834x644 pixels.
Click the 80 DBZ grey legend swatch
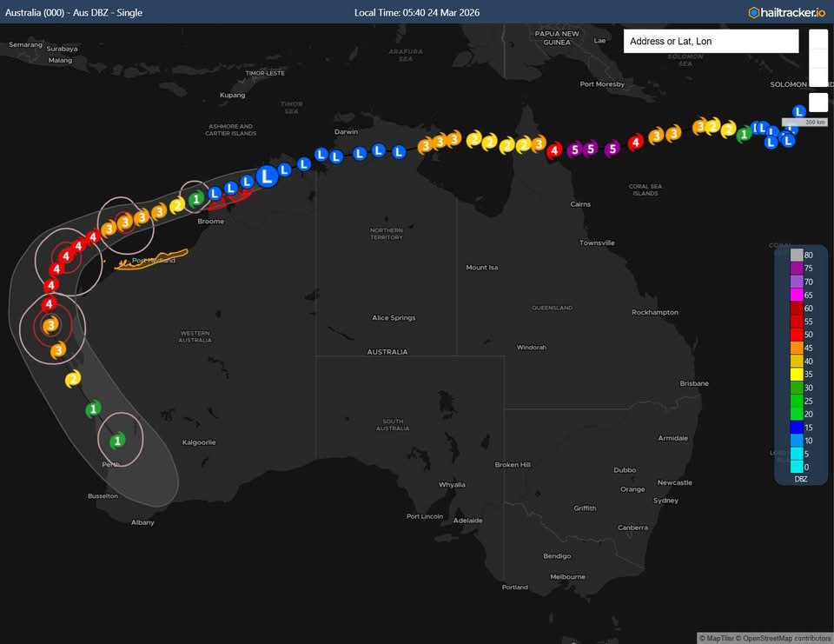tap(796, 255)
